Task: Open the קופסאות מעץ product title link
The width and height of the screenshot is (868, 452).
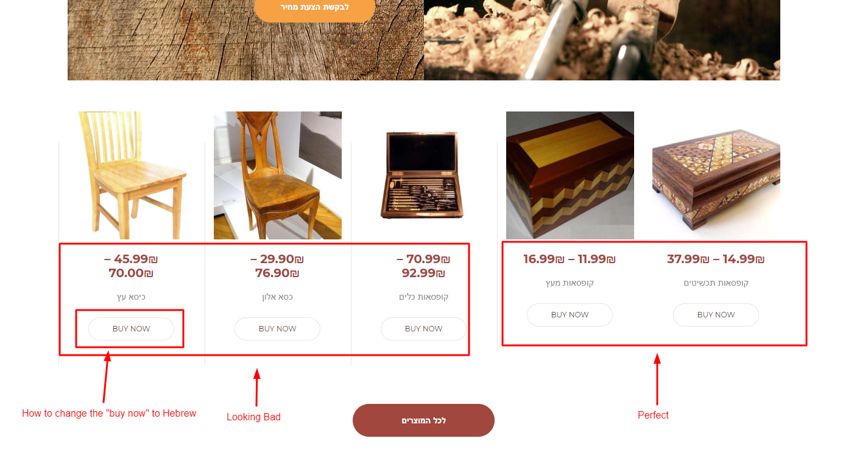Action: click(570, 283)
